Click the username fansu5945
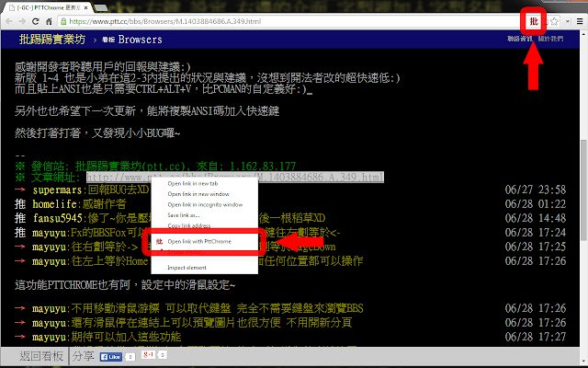Image resolution: width=588 pixels, height=368 pixels. (57, 218)
